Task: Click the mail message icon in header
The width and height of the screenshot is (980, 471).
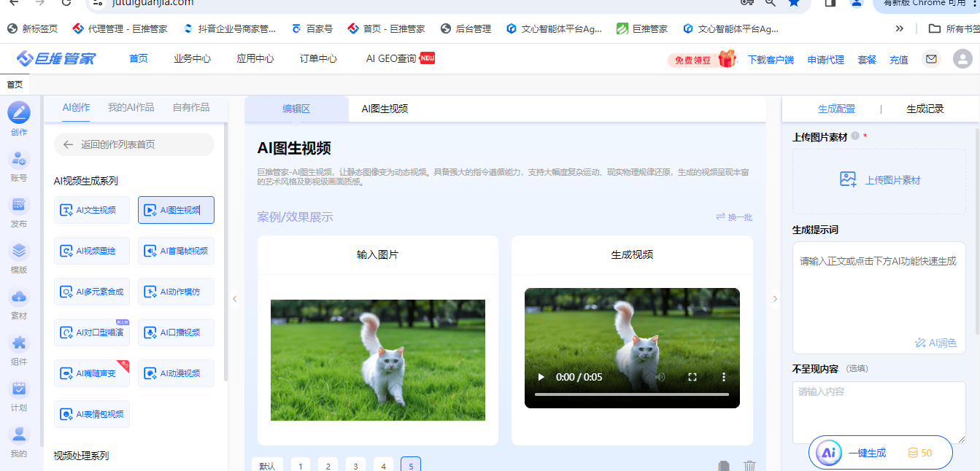Action: tap(931, 59)
